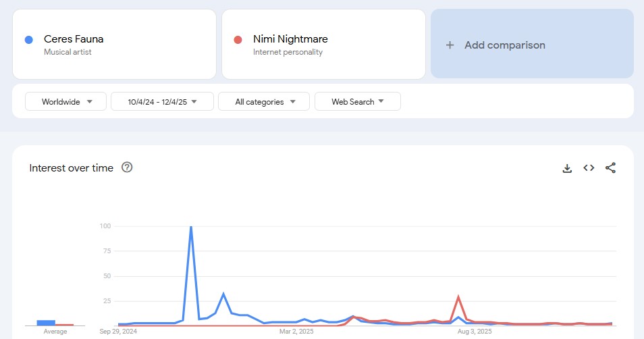
Task: Open embed code for the chart
Action: pyautogui.click(x=589, y=167)
